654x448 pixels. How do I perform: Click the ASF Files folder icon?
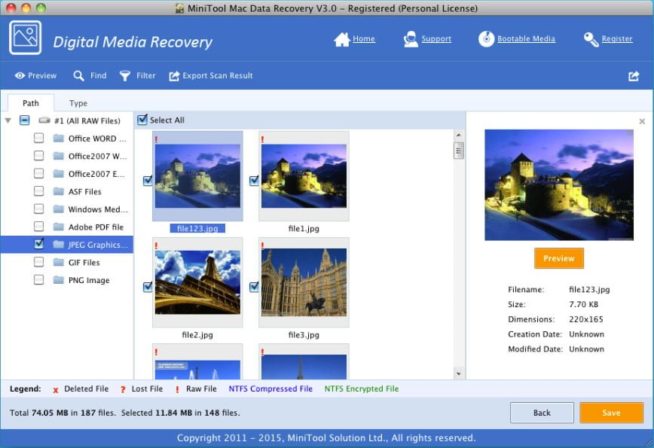coord(59,191)
